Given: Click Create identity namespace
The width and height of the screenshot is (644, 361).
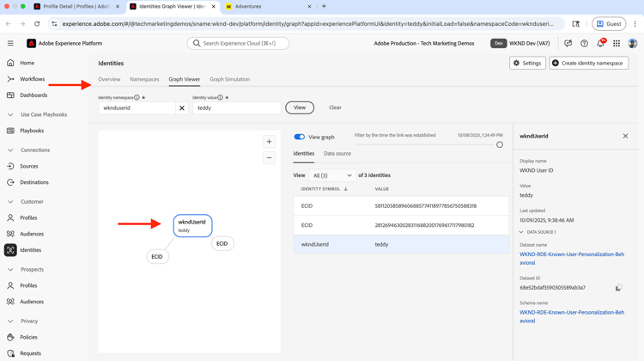Looking at the screenshot, I should [x=588, y=63].
